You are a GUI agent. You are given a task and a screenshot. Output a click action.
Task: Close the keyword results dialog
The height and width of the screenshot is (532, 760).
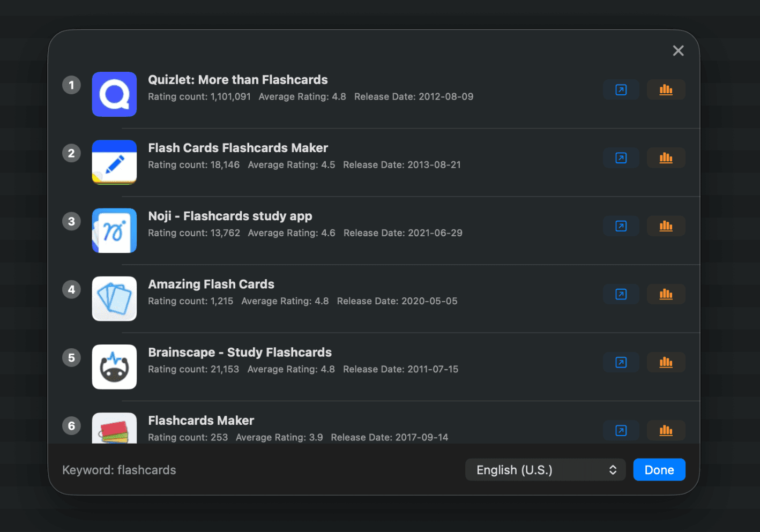point(678,50)
